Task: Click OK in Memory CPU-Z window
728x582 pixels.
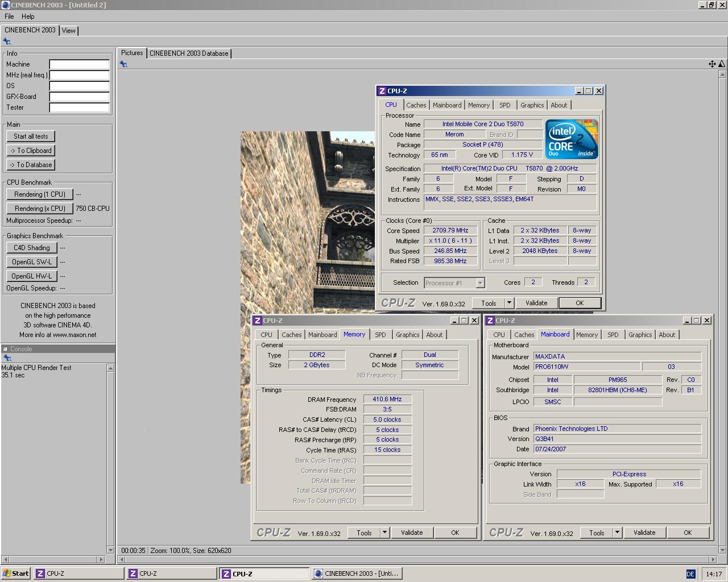Action: (455, 533)
